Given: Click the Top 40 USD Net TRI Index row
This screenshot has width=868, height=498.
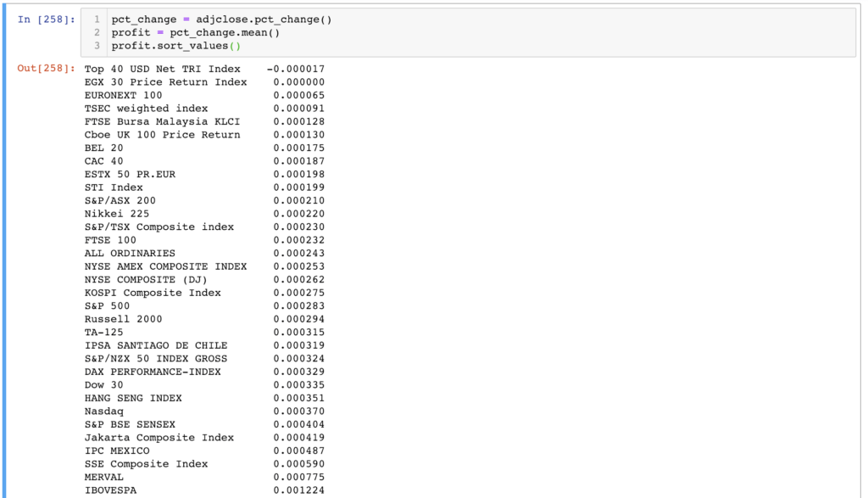Looking at the screenshot, I should tap(204, 70).
